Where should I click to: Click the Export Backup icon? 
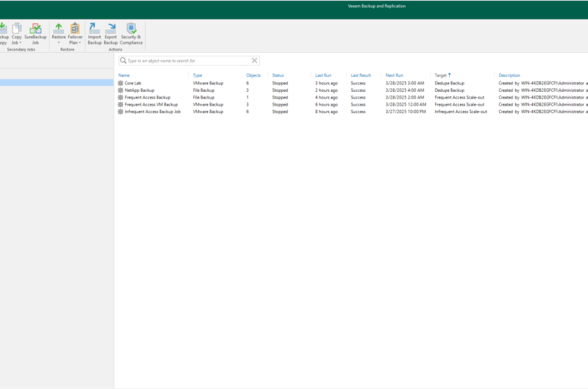click(x=111, y=34)
